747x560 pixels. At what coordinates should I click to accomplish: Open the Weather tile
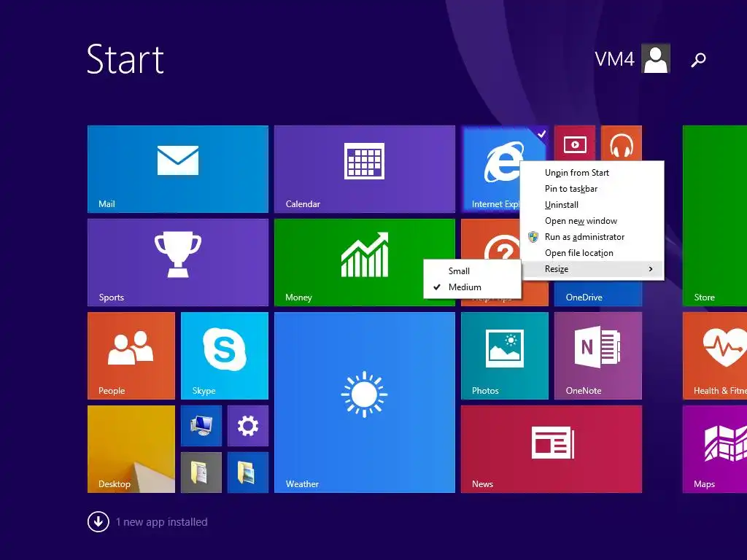pos(365,402)
